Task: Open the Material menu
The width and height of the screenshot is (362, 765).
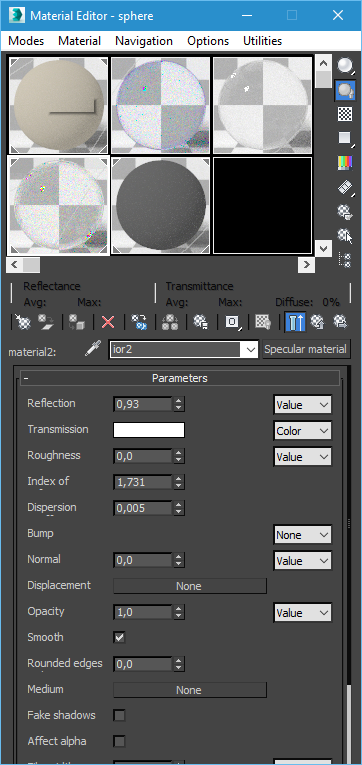Action: 80,41
